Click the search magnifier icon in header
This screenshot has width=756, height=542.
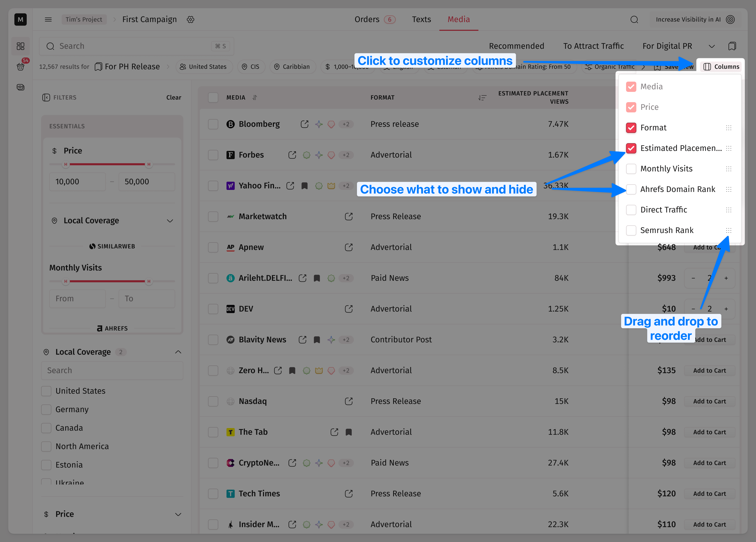634,20
